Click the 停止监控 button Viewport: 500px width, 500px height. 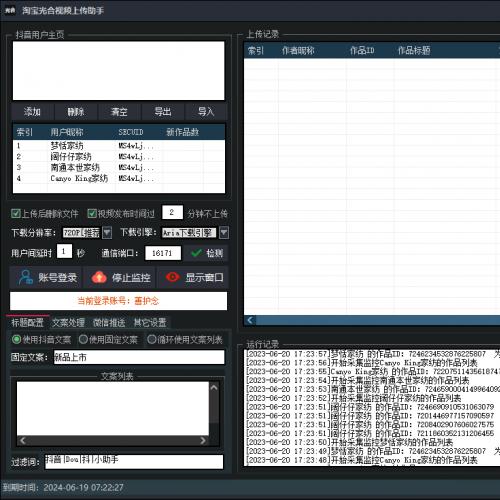[x=119, y=277]
